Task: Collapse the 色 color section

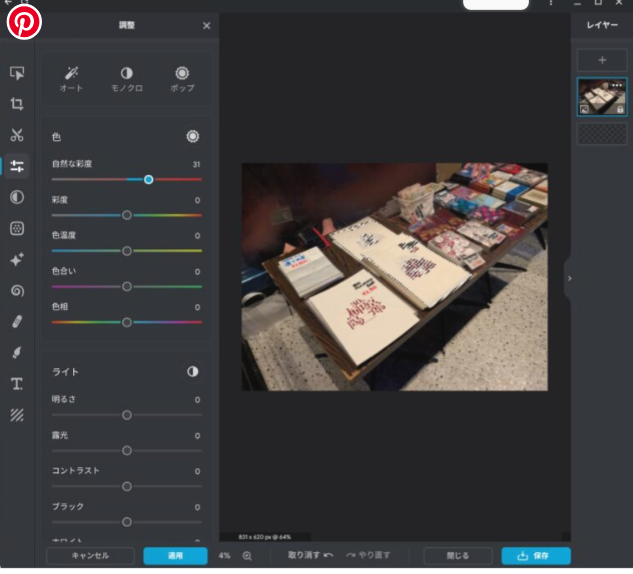Action: pos(193,136)
